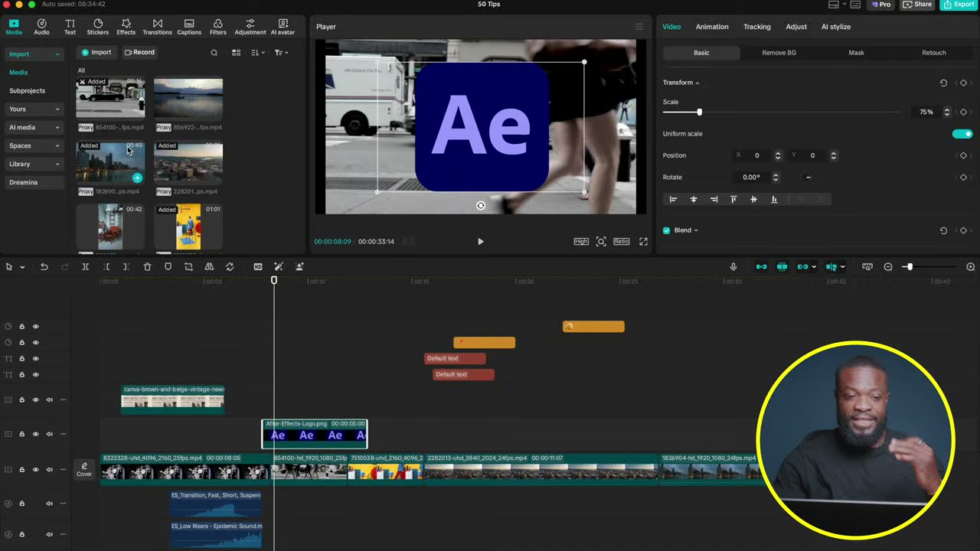Click the Export button
The height and width of the screenshot is (551, 980).
[959, 5]
